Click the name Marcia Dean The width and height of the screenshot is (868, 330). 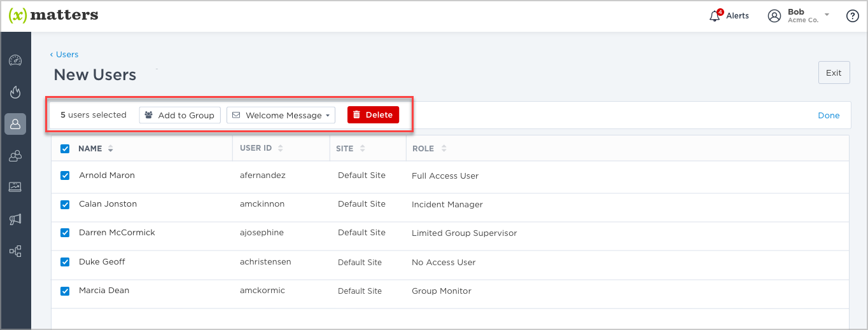click(104, 290)
